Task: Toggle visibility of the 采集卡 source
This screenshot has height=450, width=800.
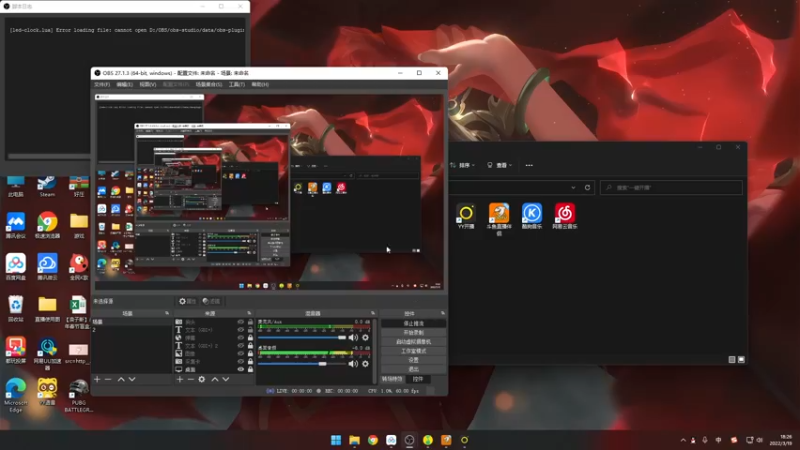Action: (241, 361)
